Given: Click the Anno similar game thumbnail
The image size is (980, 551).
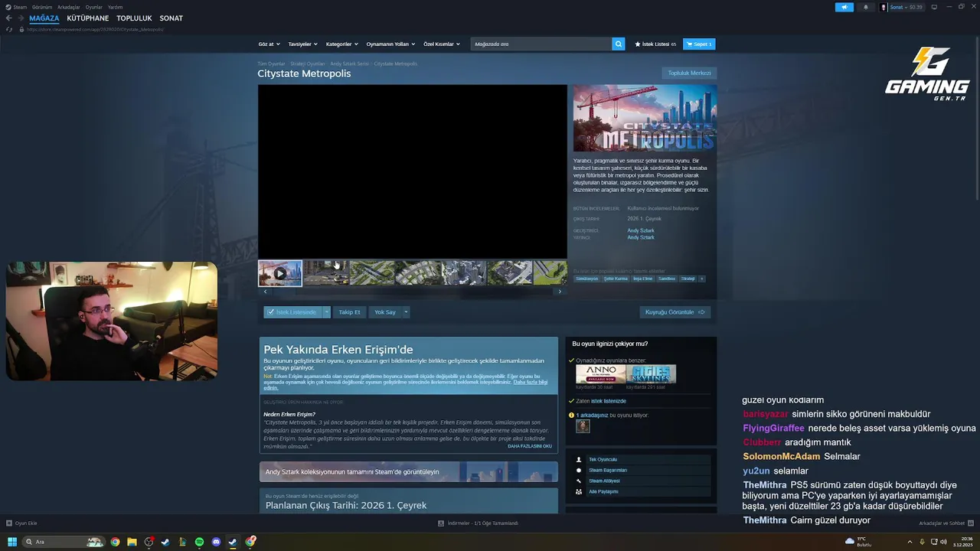Looking at the screenshot, I should (x=600, y=374).
